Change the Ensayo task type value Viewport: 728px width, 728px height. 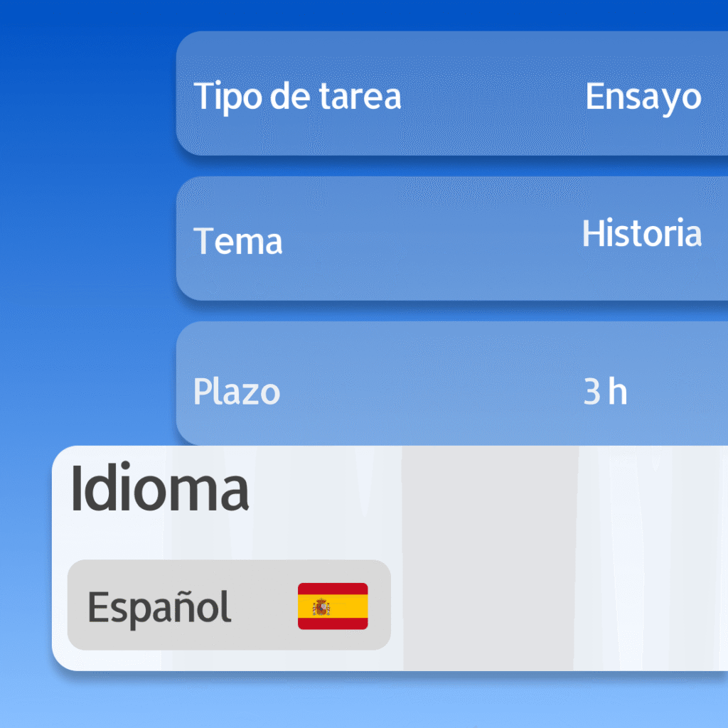pyautogui.click(x=643, y=97)
